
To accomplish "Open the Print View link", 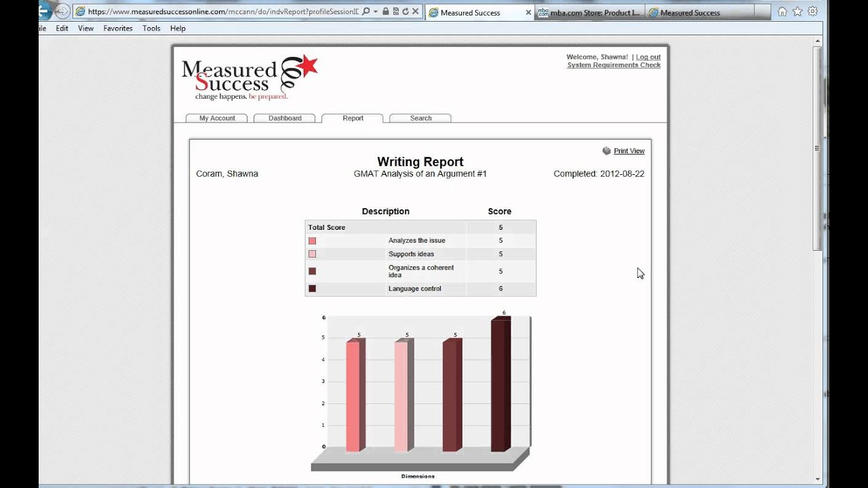I will 629,151.
